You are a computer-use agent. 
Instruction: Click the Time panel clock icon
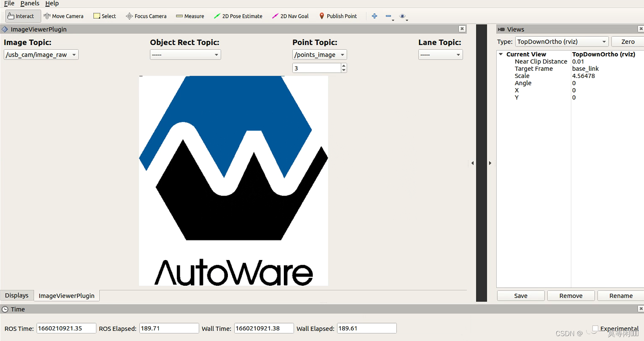(x=5, y=309)
